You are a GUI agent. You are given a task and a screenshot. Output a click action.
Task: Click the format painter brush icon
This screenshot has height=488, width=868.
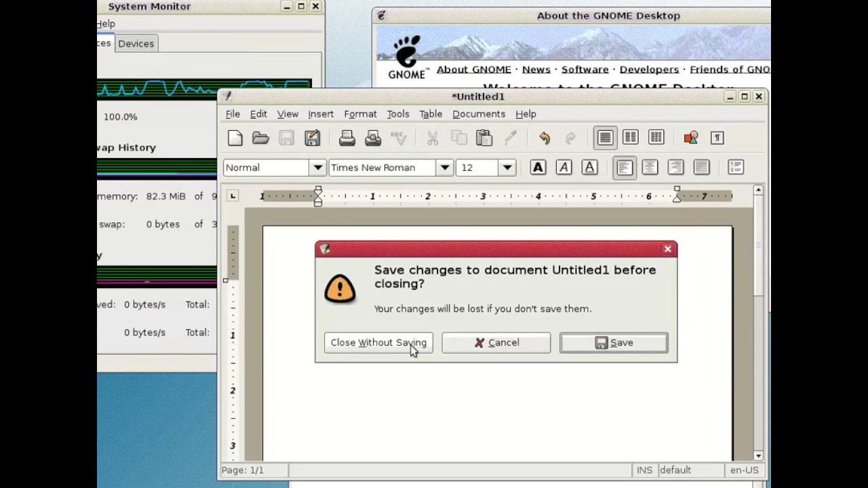coord(511,138)
